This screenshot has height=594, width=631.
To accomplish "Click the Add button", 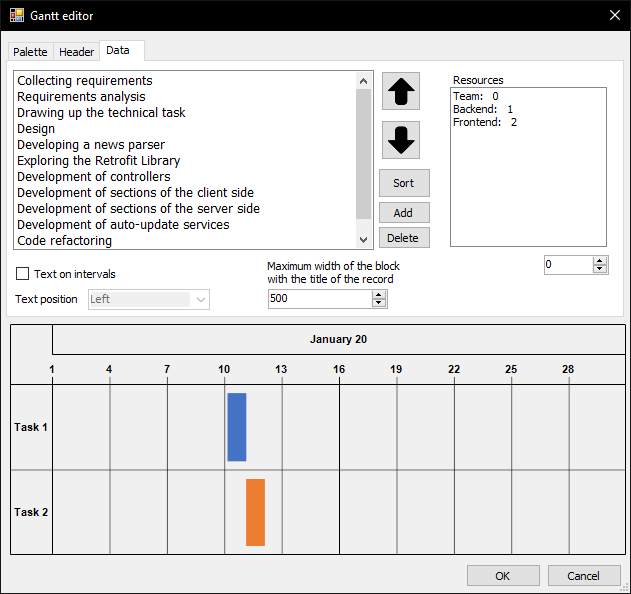I will pyautogui.click(x=404, y=212).
